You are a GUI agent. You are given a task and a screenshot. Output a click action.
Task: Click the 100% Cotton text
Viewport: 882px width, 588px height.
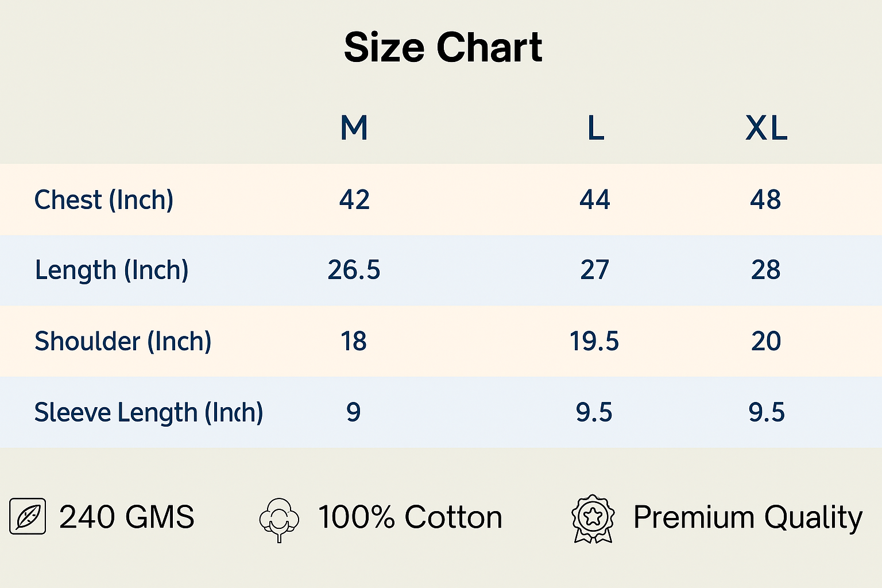(410, 517)
